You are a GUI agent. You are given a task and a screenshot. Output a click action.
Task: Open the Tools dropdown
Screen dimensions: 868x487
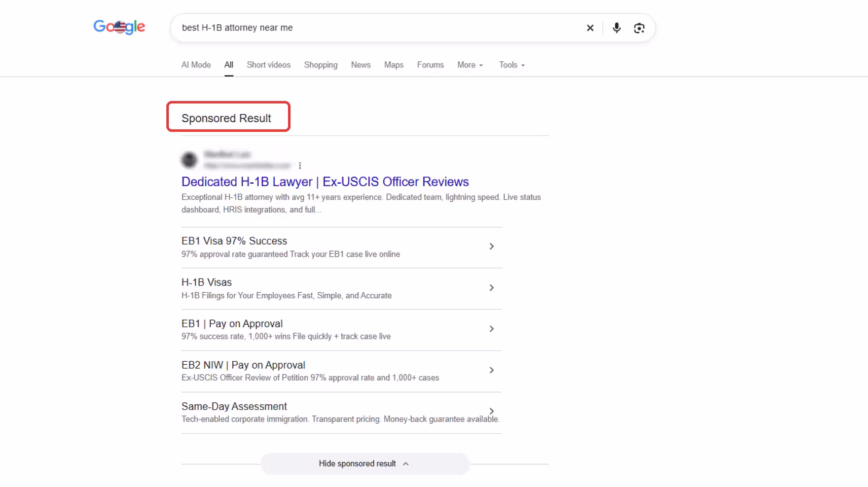click(x=512, y=65)
